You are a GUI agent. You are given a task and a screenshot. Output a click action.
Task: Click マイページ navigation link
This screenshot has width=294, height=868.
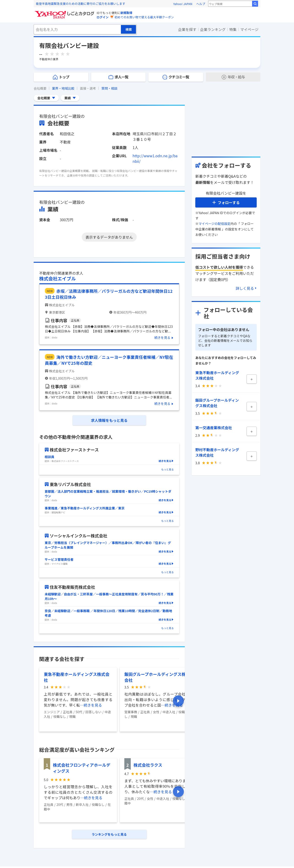click(x=249, y=30)
